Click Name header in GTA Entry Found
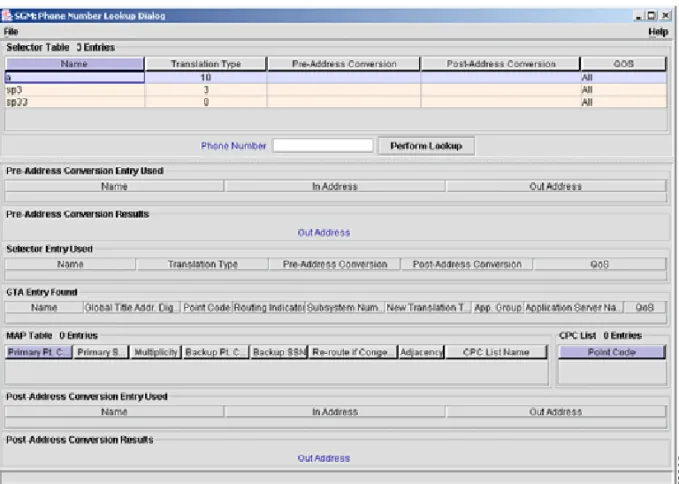This screenshot has width=679, height=484. [44, 307]
